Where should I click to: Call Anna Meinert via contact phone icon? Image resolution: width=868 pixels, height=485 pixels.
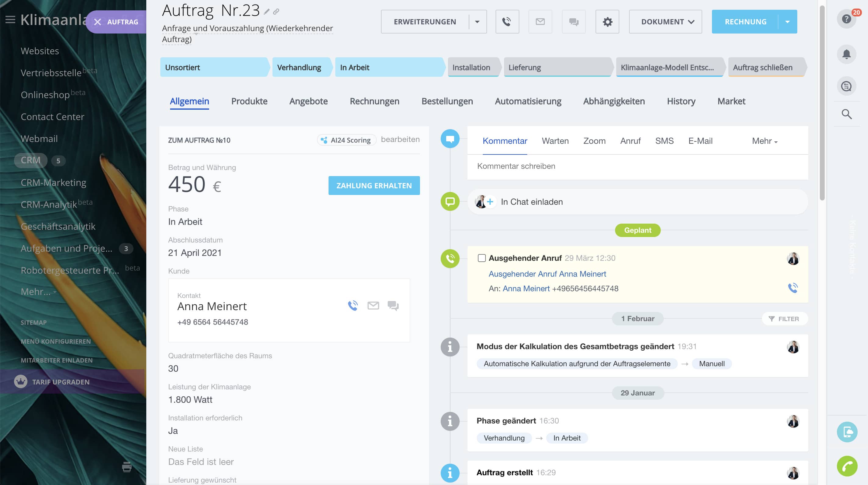[x=352, y=306]
